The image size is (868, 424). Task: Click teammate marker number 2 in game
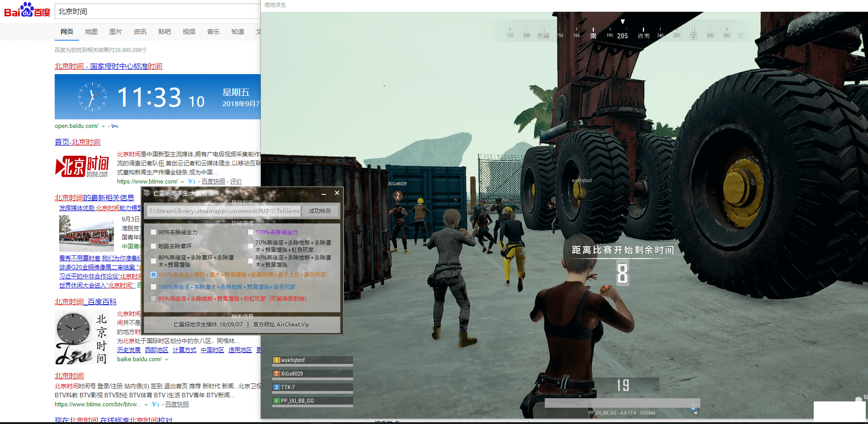click(x=397, y=196)
